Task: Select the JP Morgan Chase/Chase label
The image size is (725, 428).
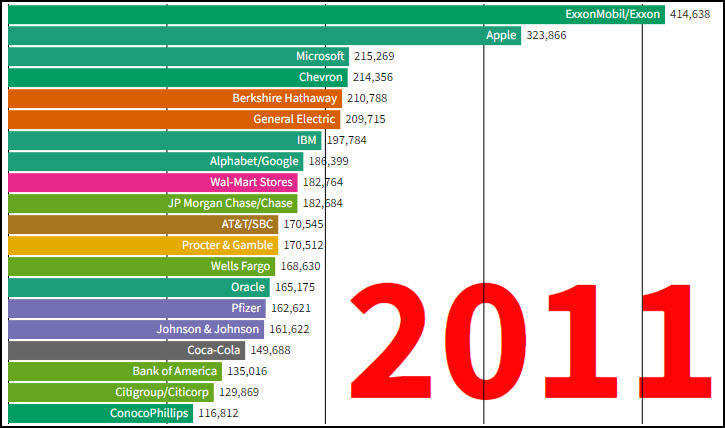Action: tap(230, 203)
